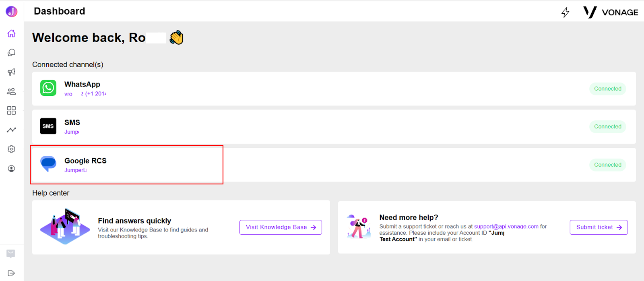Image resolution: width=644 pixels, height=281 pixels.
Task: Open the user profile icon in sidebar
Action: pyautogui.click(x=11, y=168)
